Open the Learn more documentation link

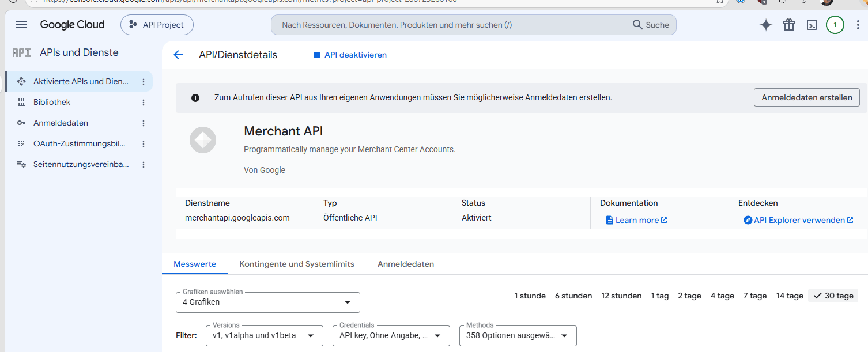click(636, 220)
